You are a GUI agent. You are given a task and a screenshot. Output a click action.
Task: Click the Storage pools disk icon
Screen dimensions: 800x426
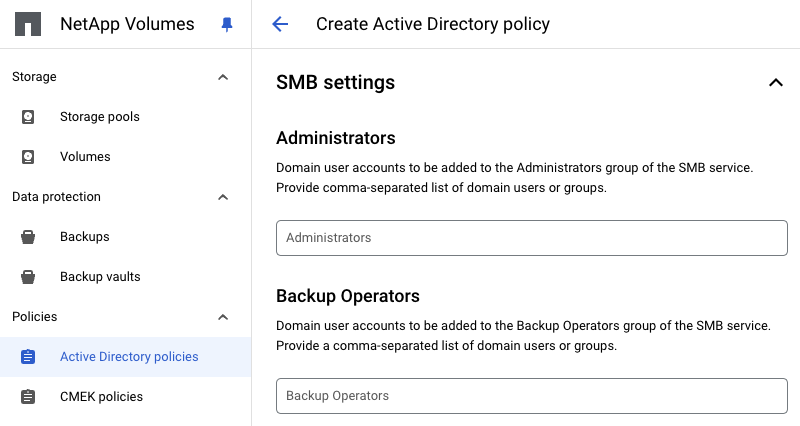(28, 117)
